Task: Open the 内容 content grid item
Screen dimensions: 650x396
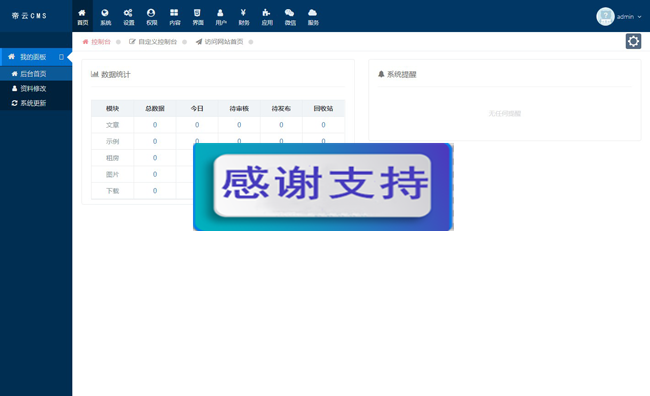Action: [x=175, y=17]
